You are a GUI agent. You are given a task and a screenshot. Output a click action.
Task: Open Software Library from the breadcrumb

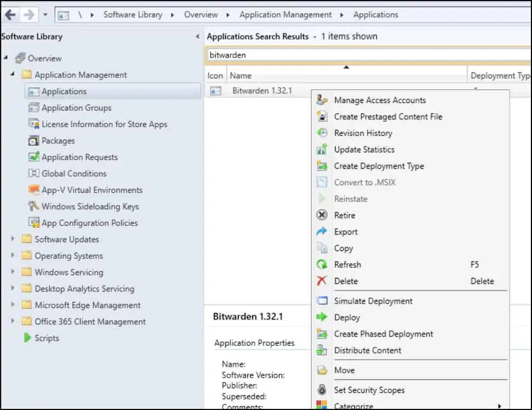pyautogui.click(x=133, y=15)
